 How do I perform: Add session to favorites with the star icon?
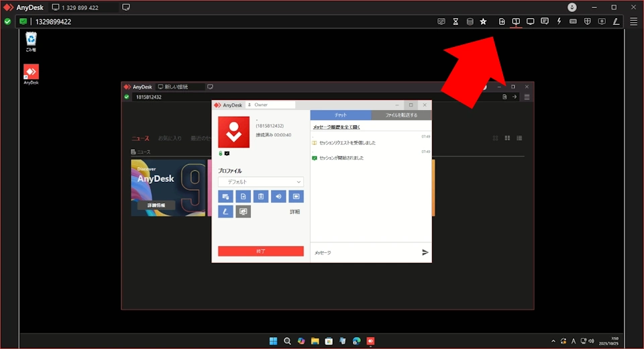coord(484,21)
